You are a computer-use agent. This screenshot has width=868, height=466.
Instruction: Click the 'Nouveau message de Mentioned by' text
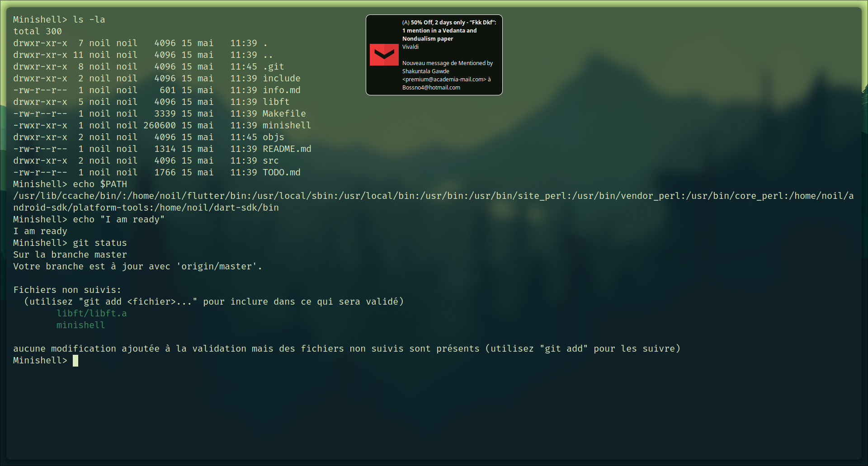tap(448, 63)
